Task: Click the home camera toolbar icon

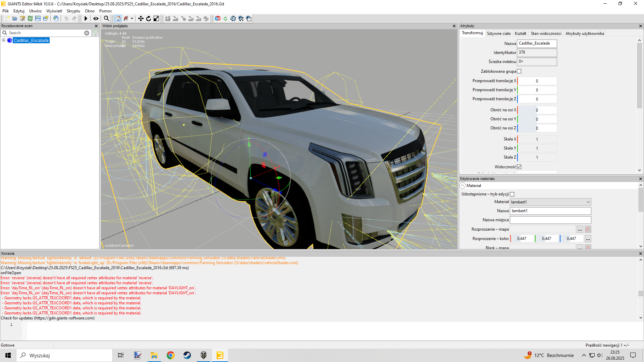Action: (x=118, y=19)
